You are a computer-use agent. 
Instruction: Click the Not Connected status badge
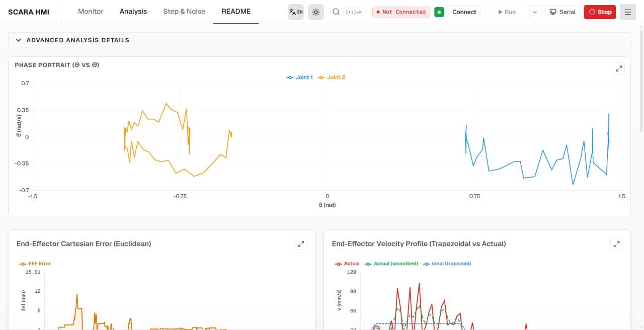pos(401,12)
